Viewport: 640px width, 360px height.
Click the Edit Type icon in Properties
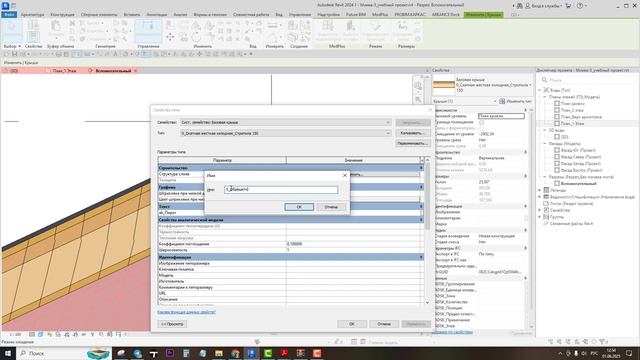(x=502, y=101)
